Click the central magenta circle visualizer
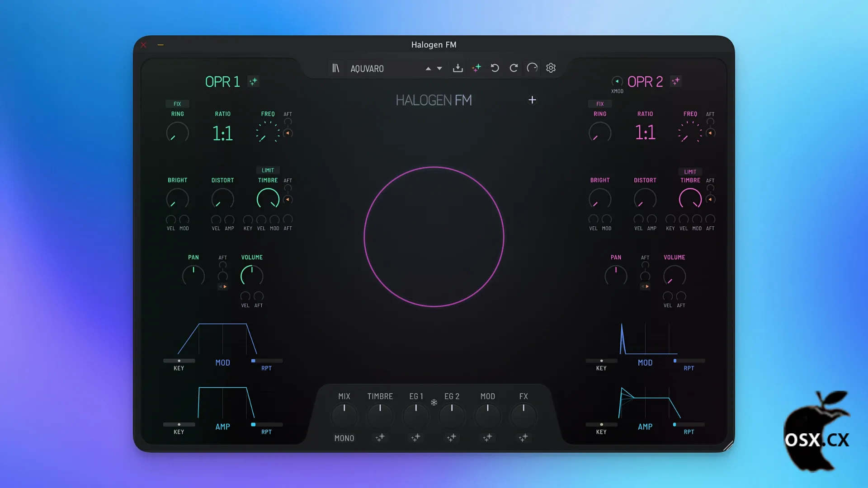The height and width of the screenshot is (488, 868). coord(434,237)
